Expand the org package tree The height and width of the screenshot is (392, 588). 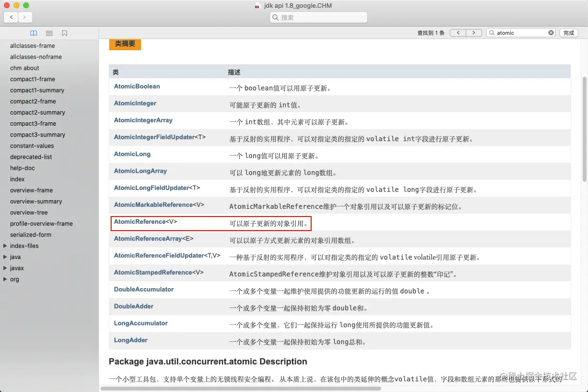coord(6,279)
